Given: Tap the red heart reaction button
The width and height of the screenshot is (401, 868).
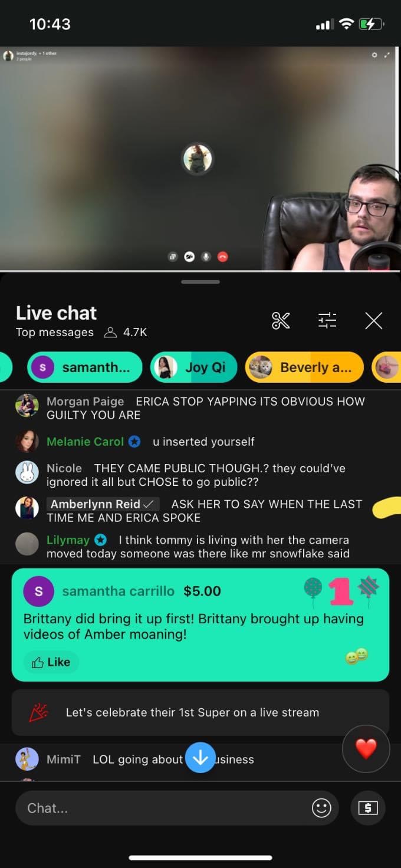Looking at the screenshot, I should tap(366, 749).
